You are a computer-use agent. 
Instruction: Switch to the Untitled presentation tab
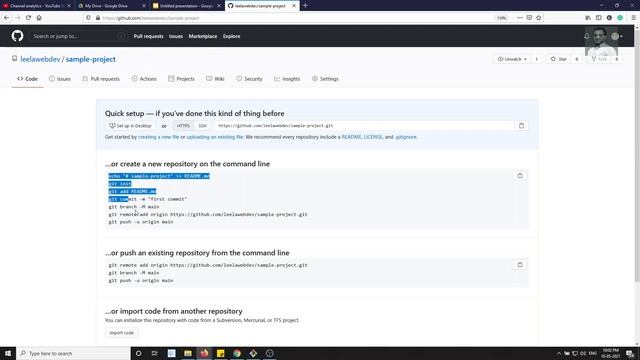click(x=186, y=6)
